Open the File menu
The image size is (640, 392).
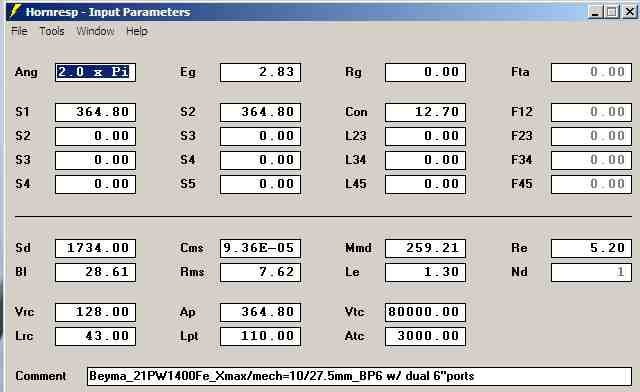point(19,31)
